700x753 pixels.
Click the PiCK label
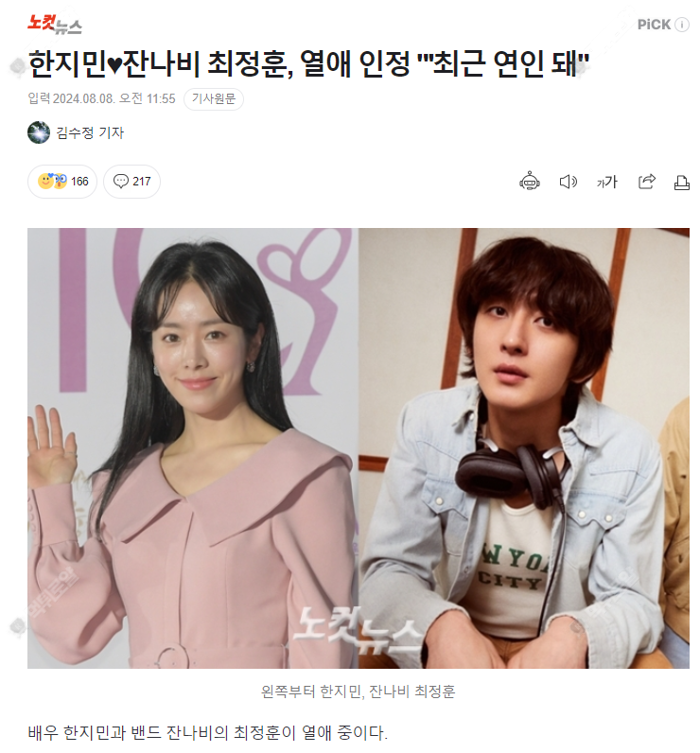[x=654, y=25]
